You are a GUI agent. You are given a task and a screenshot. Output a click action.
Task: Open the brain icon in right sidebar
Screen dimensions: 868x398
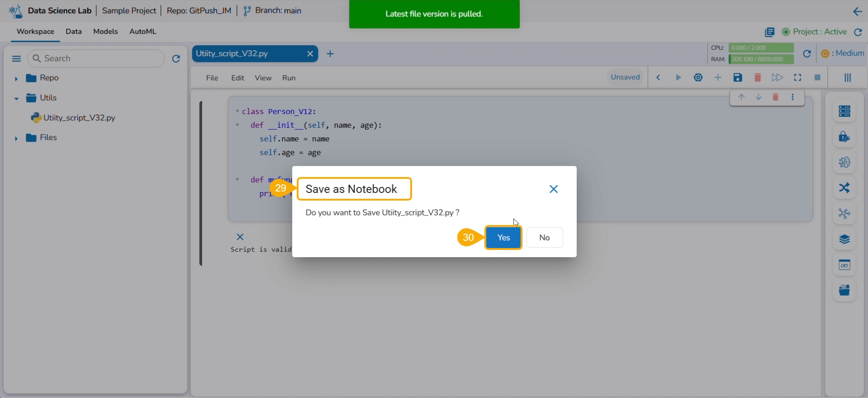click(844, 162)
